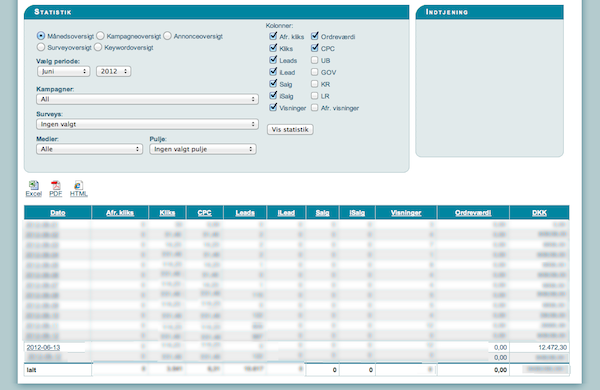Uncheck the Kliks column checkbox
This screenshot has width=600, height=390.
273,48
